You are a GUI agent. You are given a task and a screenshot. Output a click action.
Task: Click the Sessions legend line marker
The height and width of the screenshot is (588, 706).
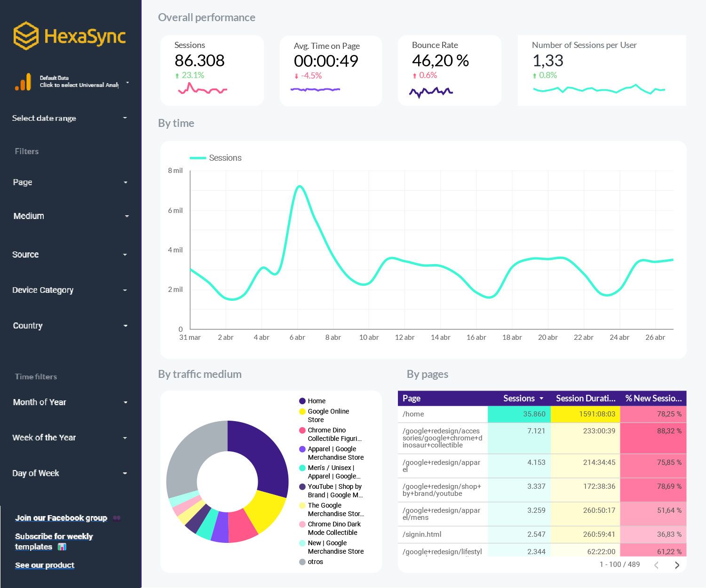[x=198, y=158]
